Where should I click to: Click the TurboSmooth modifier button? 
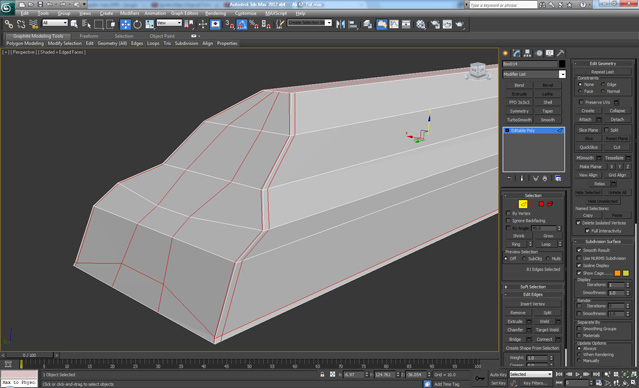(x=519, y=120)
